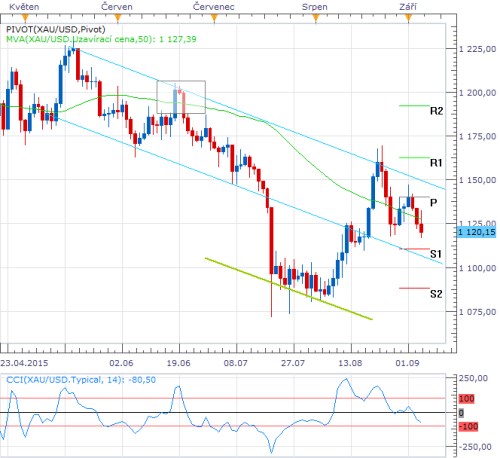Screen dimensions: 500x458
Task: Select the gray rectangle annotation near 19.06
Action: (181, 97)
